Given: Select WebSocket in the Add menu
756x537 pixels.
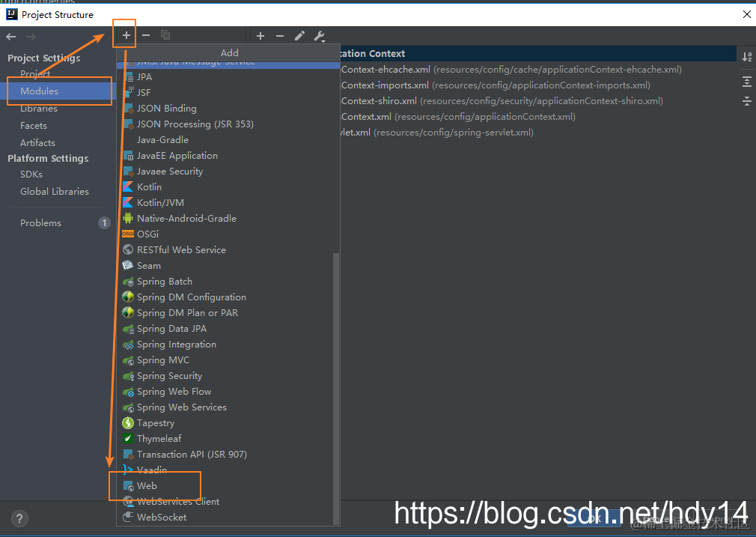Looking at the screenshot, I should click(x=225, y=518).
